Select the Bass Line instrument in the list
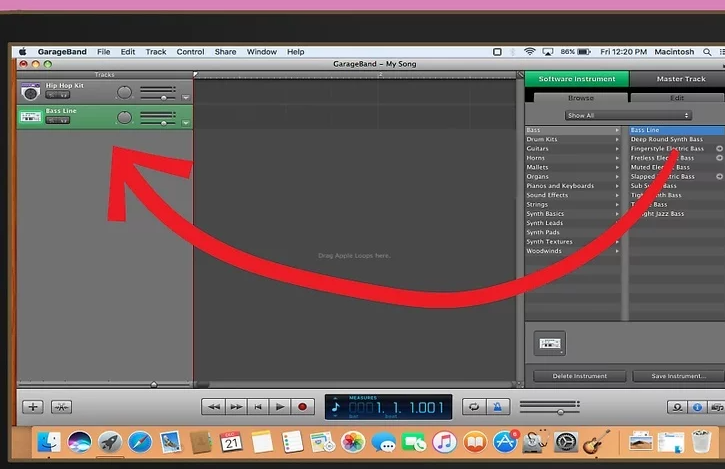This screenshot has height=469, width=725. pos(677,130)
